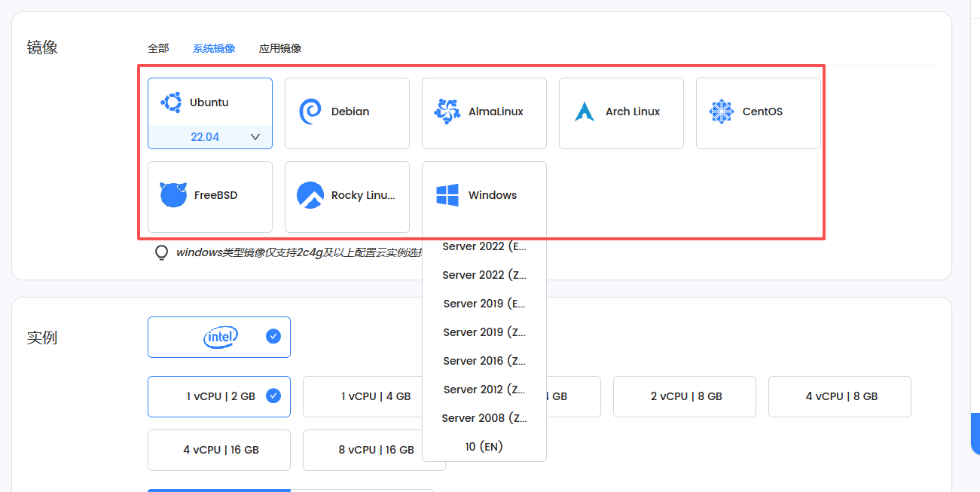
Task: Switch to the 全部 tab
Action: [157, 47]
